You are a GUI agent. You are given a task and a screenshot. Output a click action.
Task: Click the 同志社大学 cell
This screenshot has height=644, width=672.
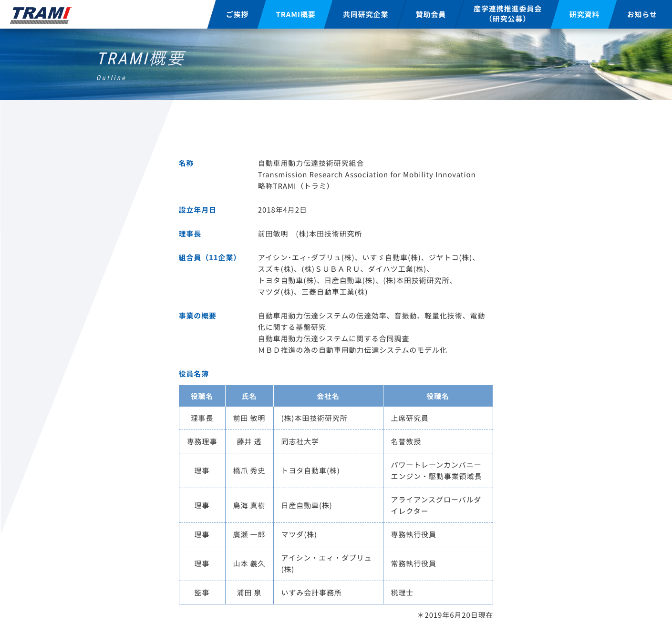(328, 441)
